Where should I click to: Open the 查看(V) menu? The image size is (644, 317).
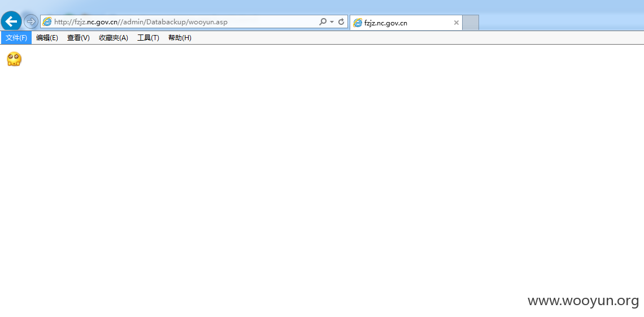[79, 38]
